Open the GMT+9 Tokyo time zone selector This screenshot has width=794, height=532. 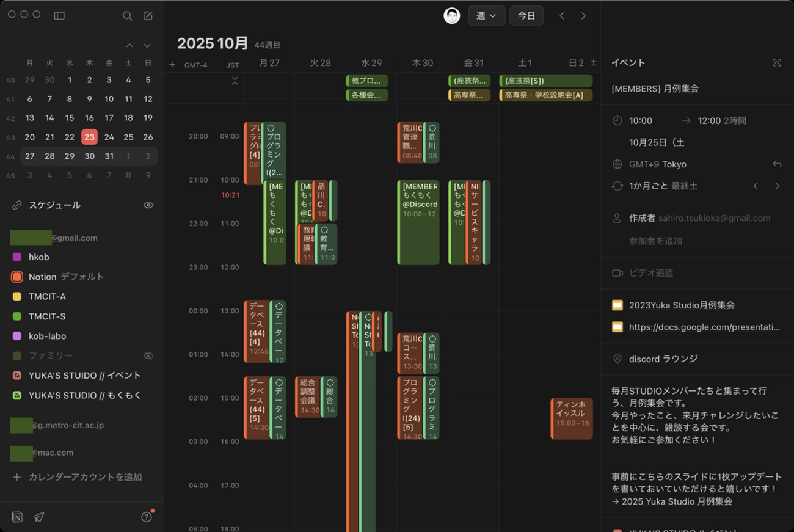click(x=658, y=164)
